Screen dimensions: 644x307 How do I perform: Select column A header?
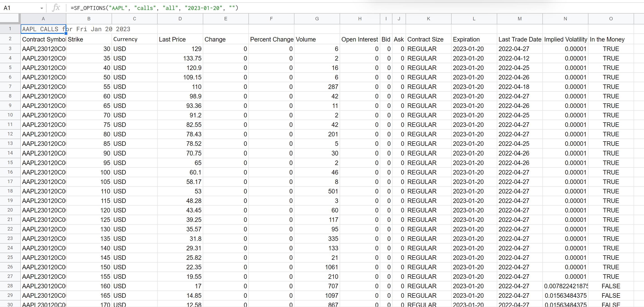tap(43, 19)
